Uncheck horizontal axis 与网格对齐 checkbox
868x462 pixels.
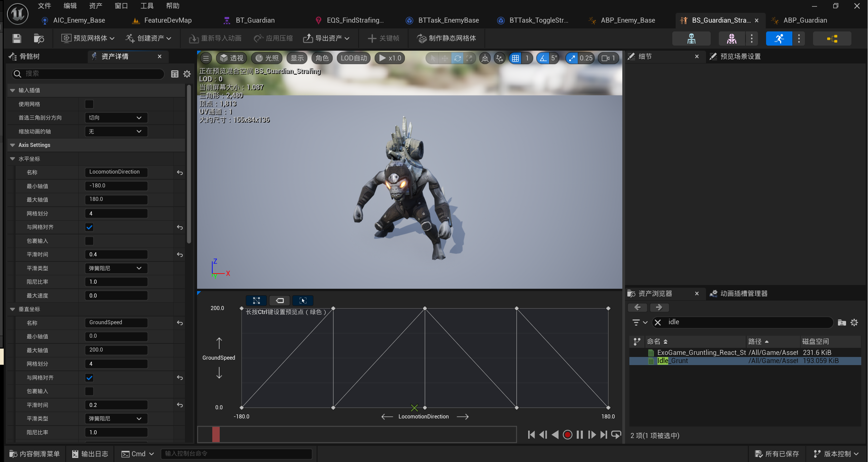pyautogui.click(x=89, y=227)
